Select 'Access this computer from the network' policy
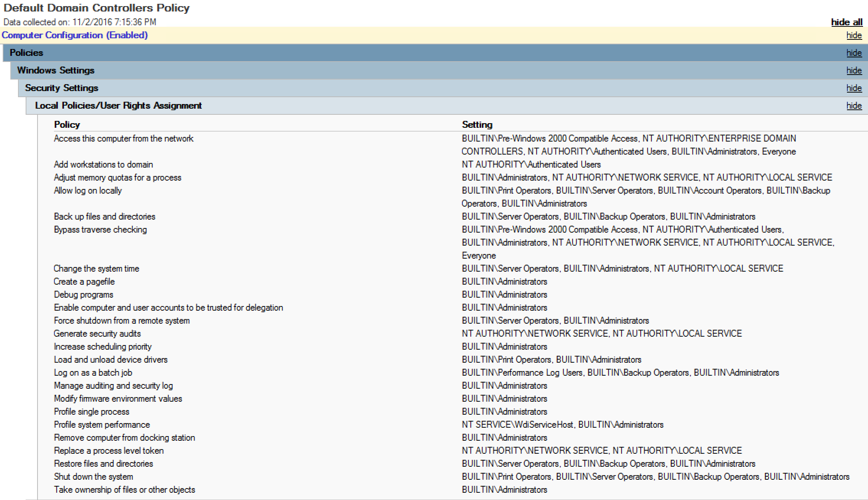 pyautogui.click(x=124, y=138)
